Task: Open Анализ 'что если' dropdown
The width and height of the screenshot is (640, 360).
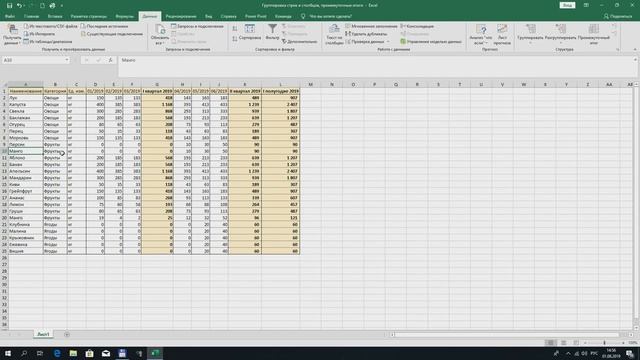Action: (x=481, y=35)
